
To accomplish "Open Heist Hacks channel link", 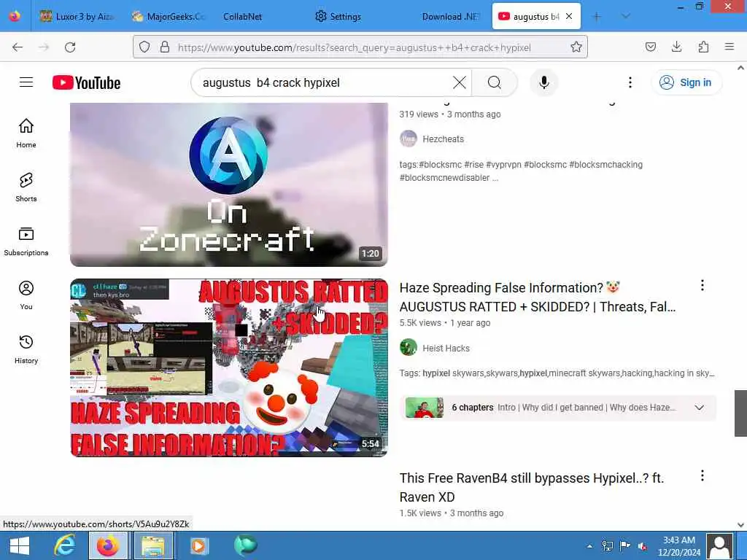I will 446,348.
